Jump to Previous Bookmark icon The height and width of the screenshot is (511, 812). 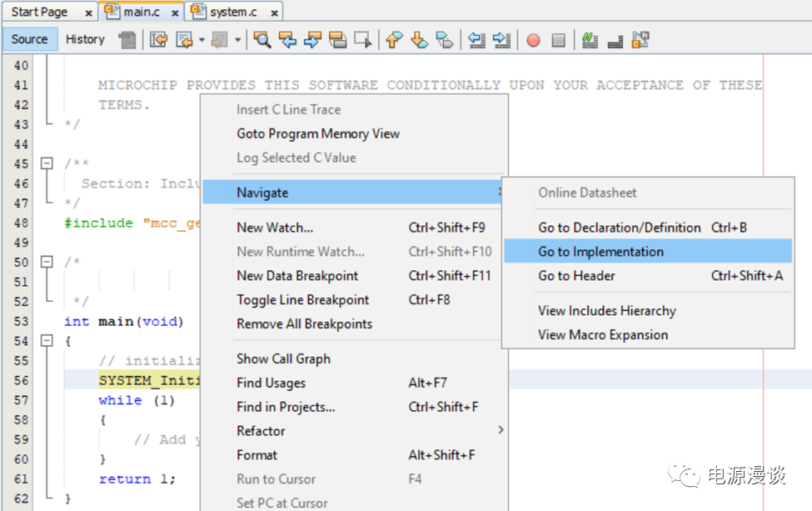(x=394, y=39)
